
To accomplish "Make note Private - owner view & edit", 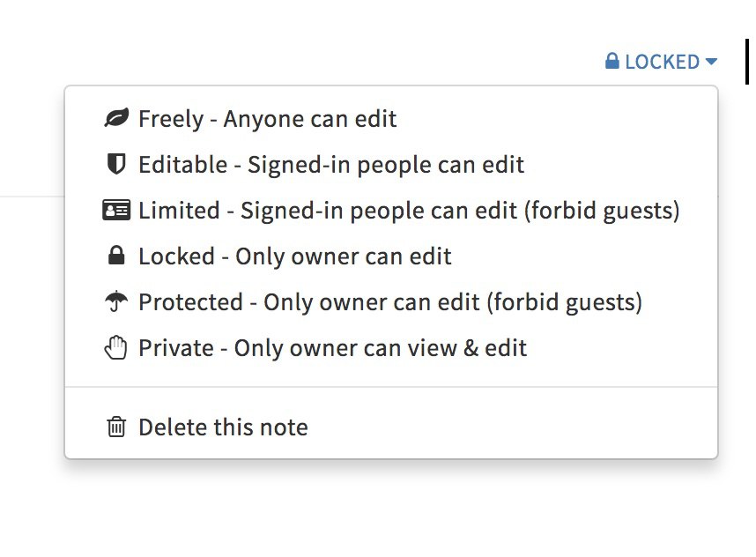I will pyautogui.click(x=332, y=348).
